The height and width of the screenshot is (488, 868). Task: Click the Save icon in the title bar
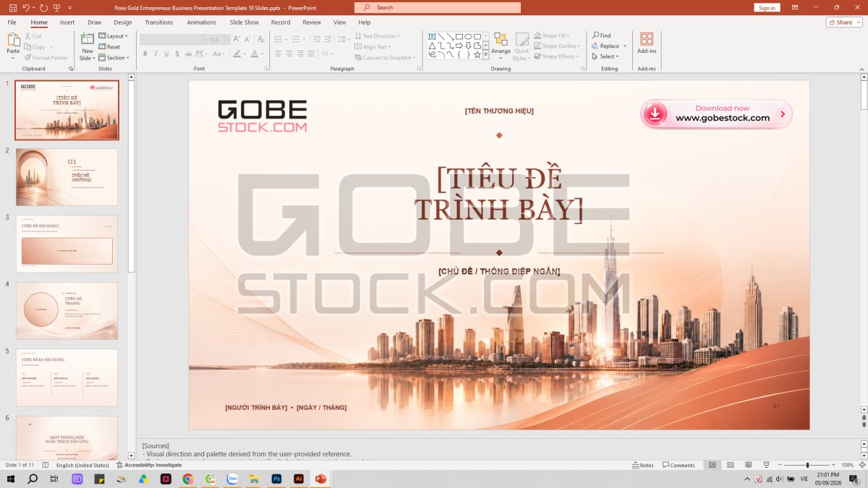coord(12,7)
